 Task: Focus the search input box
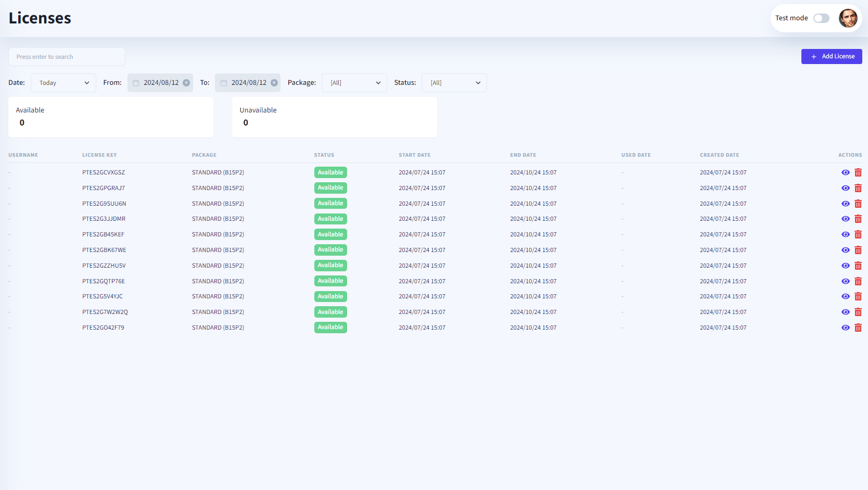click(67, 57)
